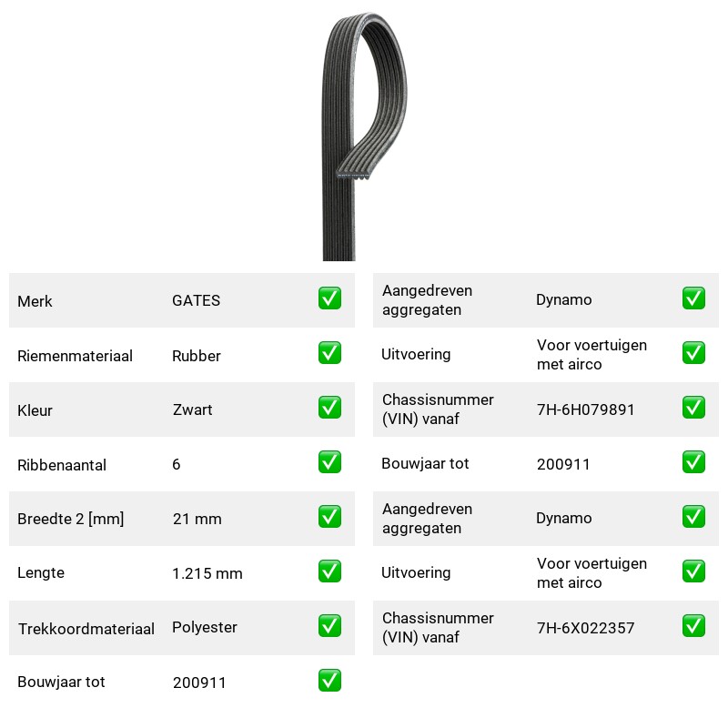Click the checkmark icon next to Riemenmateriaal Rubber
The width and height of the screenshot is (728, 728).
329,353
